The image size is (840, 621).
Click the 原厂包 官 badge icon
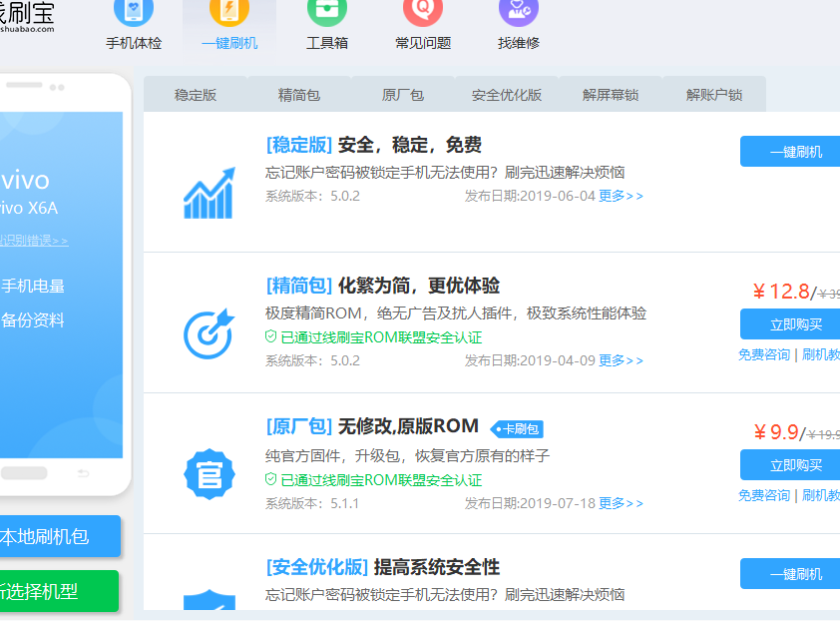click(209, 474)
